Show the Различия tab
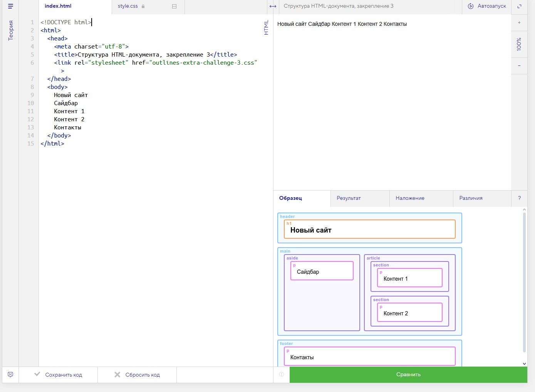 coord(471,198)
